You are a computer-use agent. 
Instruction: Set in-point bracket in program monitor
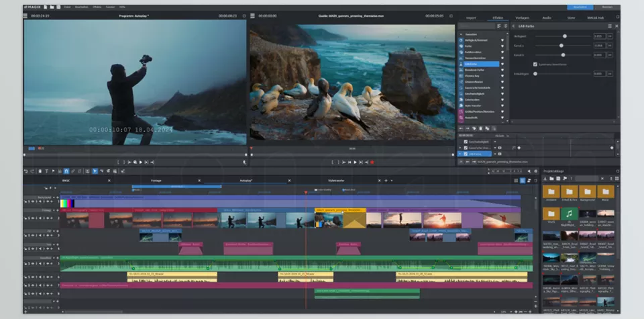coord(118,163)
